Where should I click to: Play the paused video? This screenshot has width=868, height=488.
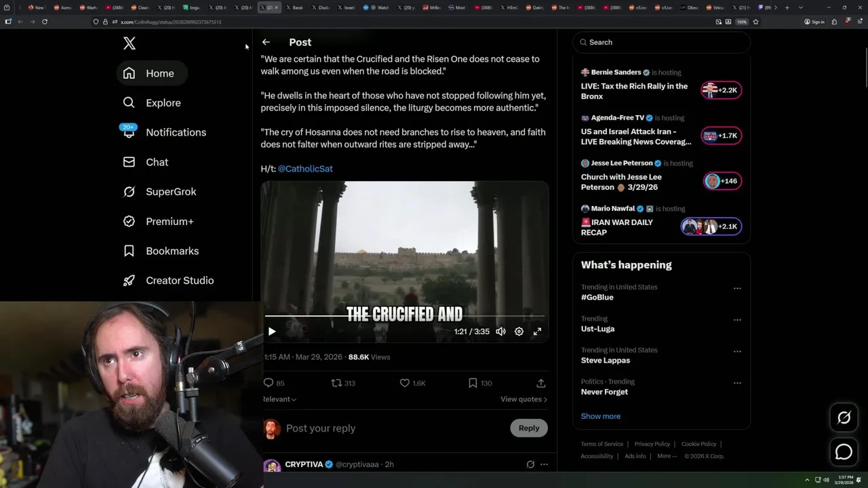click(x=272, y=331)
